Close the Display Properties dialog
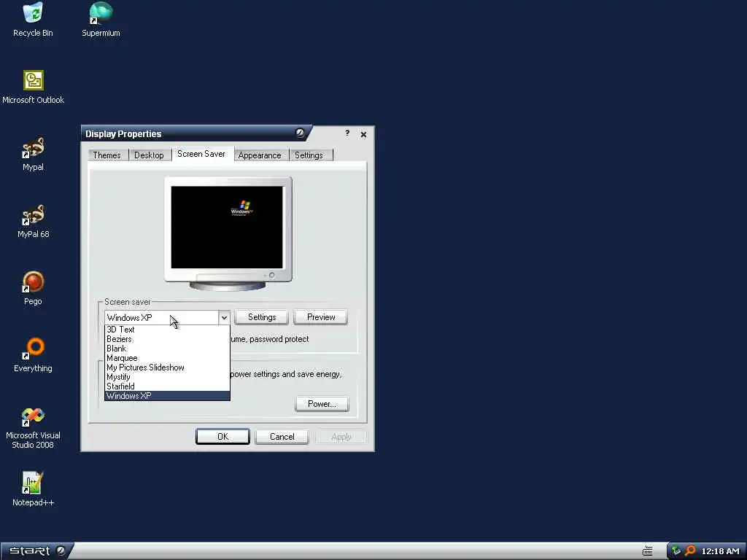This screenshot has height=560, width=747. point(363,134)
